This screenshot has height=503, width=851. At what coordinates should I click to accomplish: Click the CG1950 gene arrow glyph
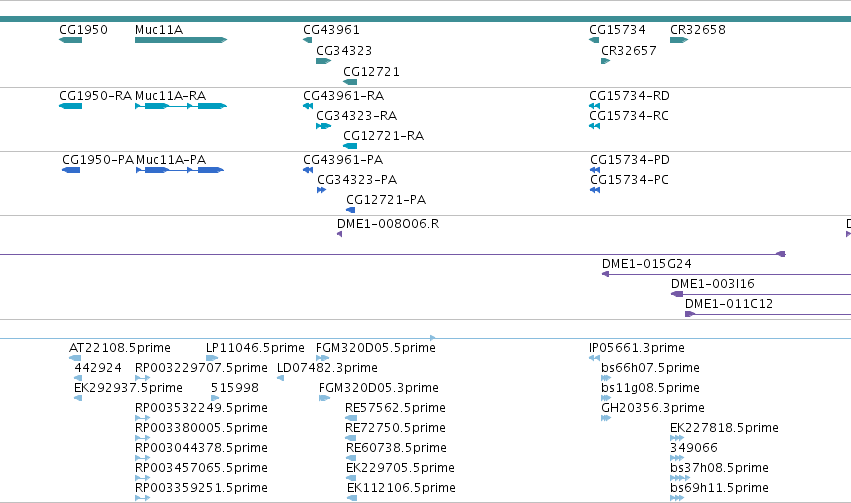pos(71,40)
